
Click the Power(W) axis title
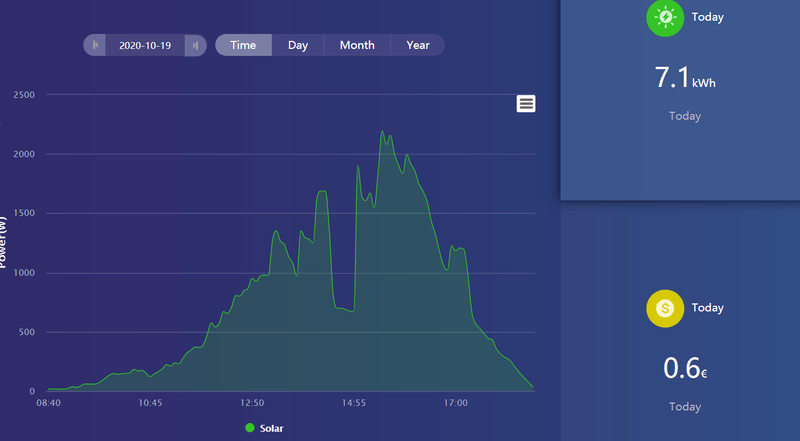point(3,242)
